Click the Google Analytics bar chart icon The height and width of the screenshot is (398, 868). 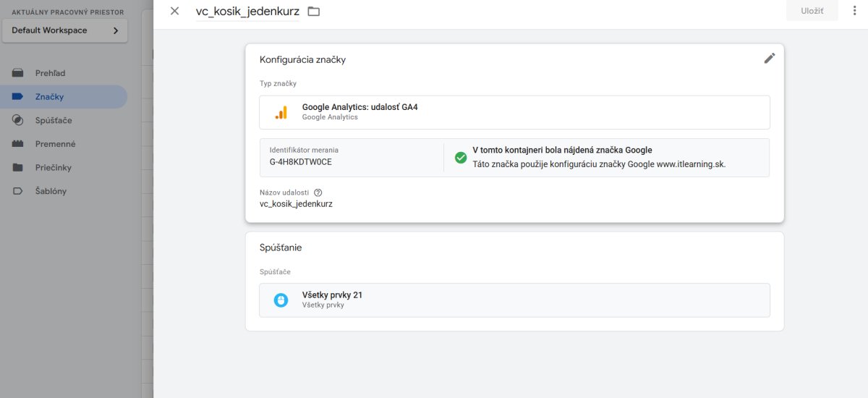pyautogui.click(x=281, y=112)
